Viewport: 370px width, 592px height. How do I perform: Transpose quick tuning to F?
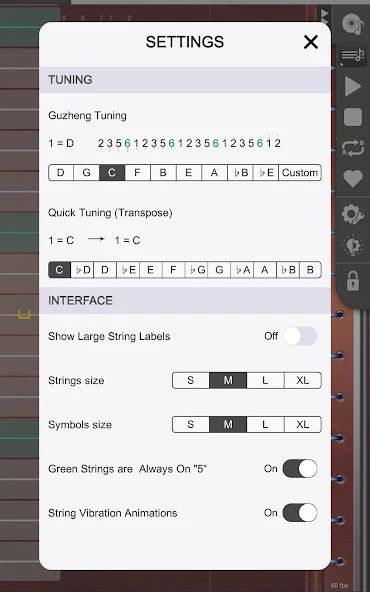point(173,270)
